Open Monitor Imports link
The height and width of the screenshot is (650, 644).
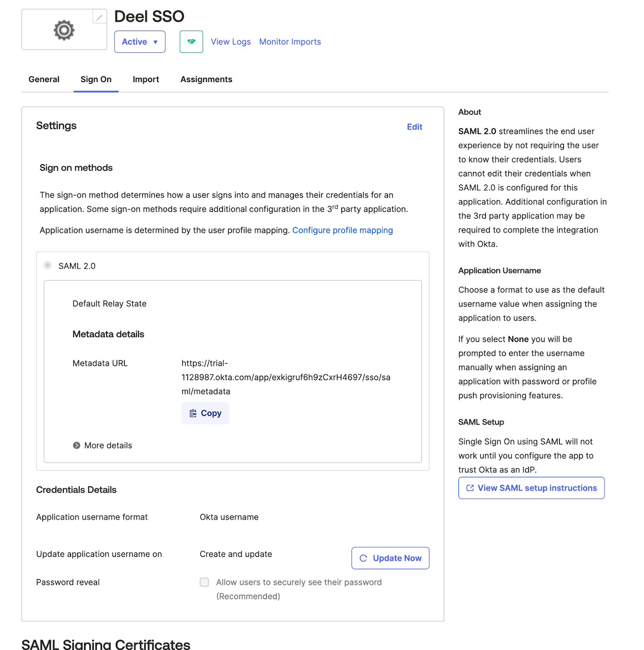click(x=290, y=42)
